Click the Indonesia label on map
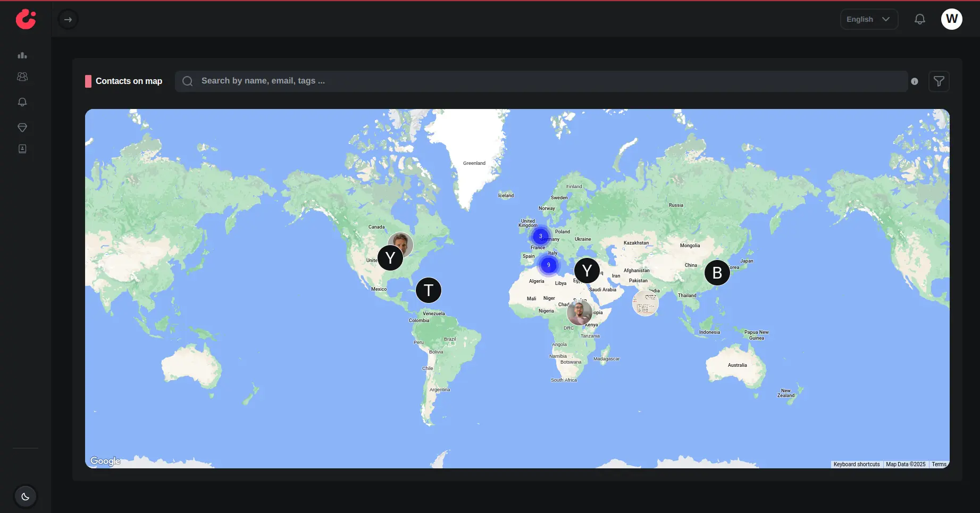Viewport: 980px width, 513px height. point(710,332)
